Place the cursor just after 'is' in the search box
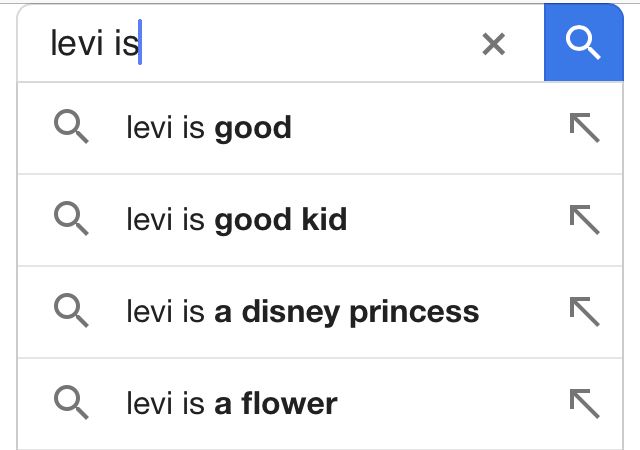Viewport: 640px width, 450px height. click(x=140, y=42)
